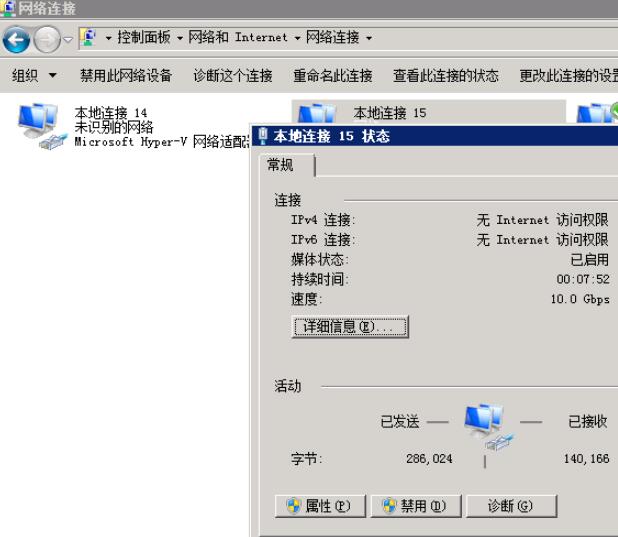Select the 本地连接 15 label
This screenshot has width=618, height=537.
390,113
